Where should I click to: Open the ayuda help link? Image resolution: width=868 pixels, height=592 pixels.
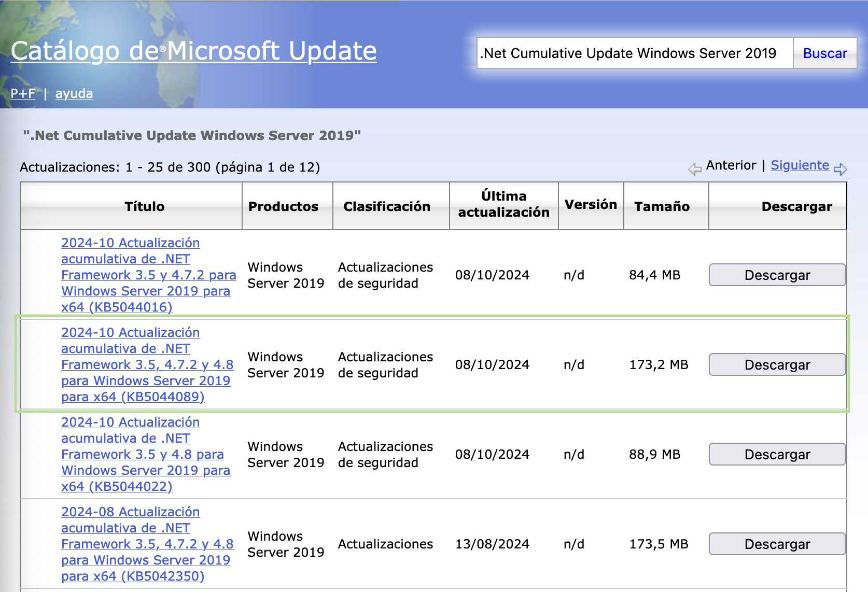click(74, 93)
